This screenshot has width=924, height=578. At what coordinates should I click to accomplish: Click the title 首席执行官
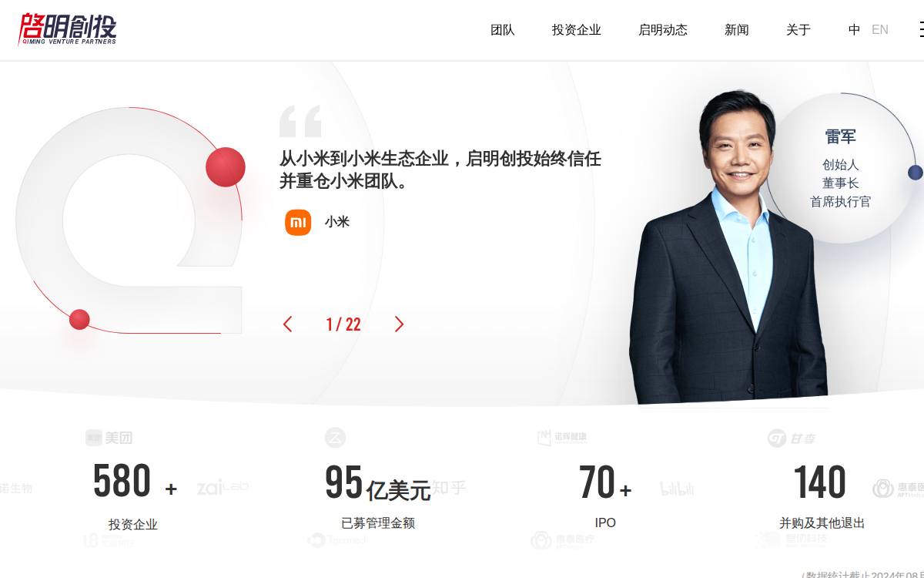[841, 201]
